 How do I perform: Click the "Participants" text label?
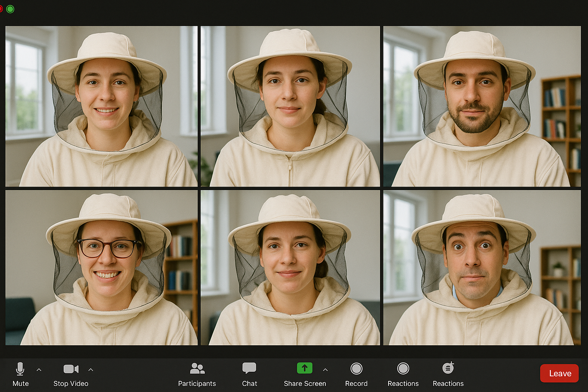pyautogui.click(x=197, y=384)
